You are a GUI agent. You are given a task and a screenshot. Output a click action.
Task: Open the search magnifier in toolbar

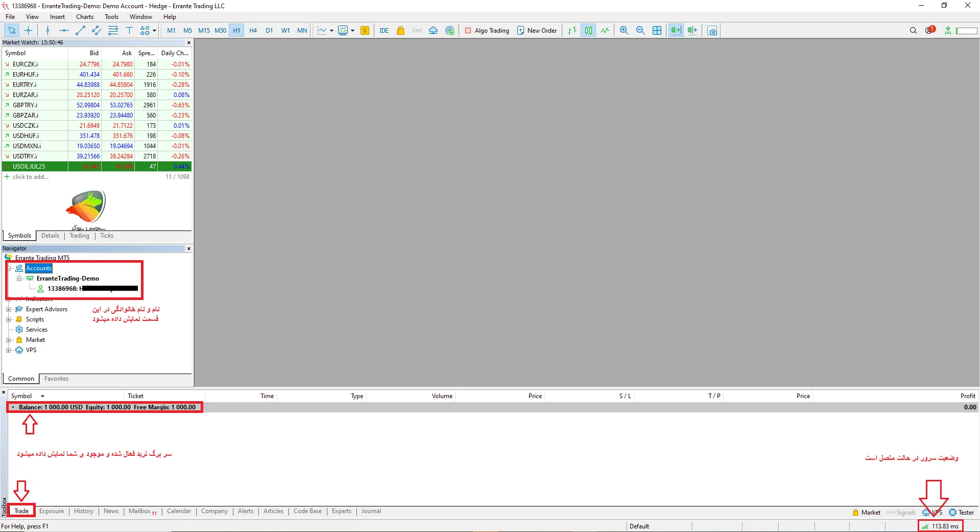913,31
